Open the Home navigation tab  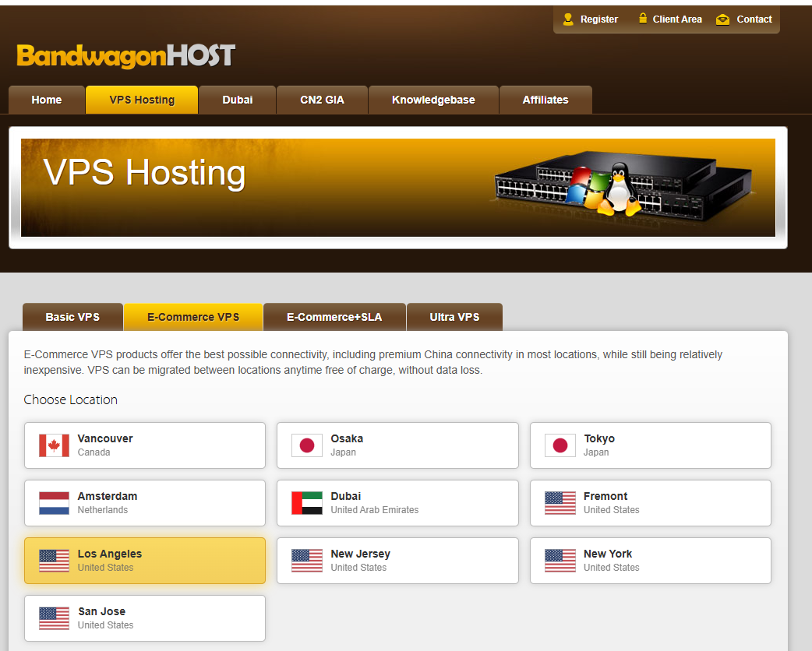pos(47,100)
